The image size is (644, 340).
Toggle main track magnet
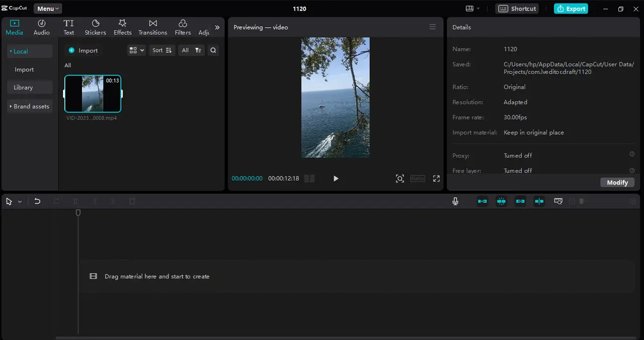(x=482, y=201)
